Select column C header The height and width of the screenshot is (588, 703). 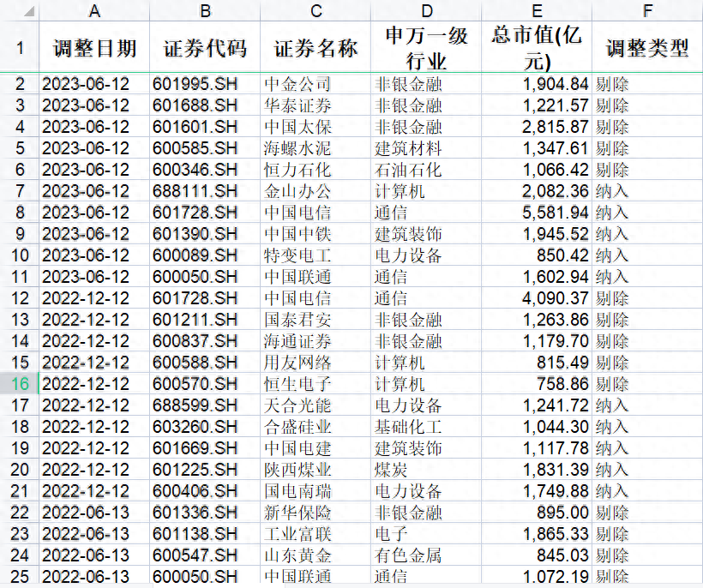coord(315,11)
